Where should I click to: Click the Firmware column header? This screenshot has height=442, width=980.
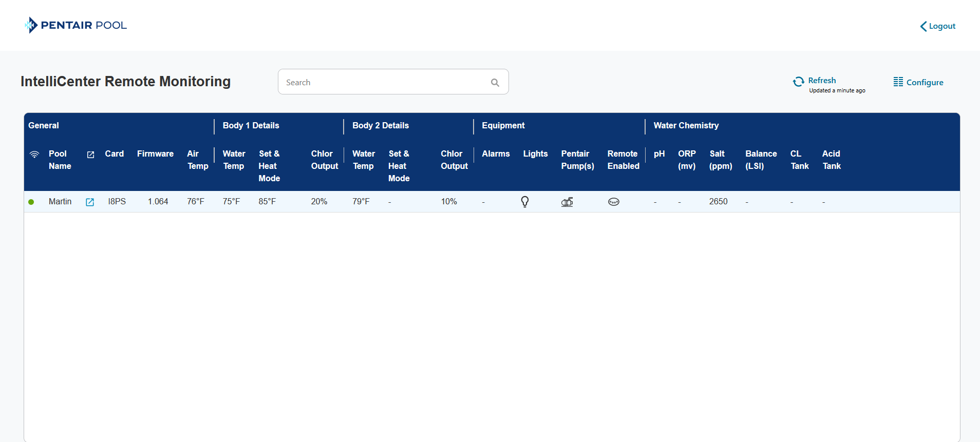pyautogui.click(x=155, y=154)
